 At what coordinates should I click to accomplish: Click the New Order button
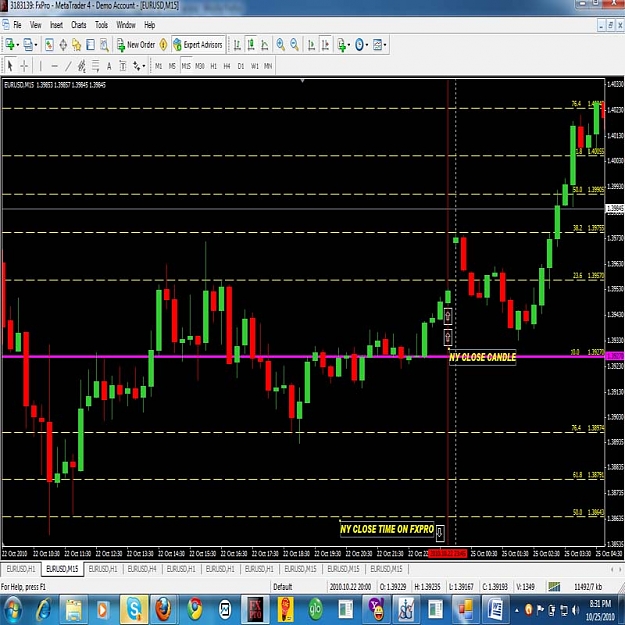point(136,45)
